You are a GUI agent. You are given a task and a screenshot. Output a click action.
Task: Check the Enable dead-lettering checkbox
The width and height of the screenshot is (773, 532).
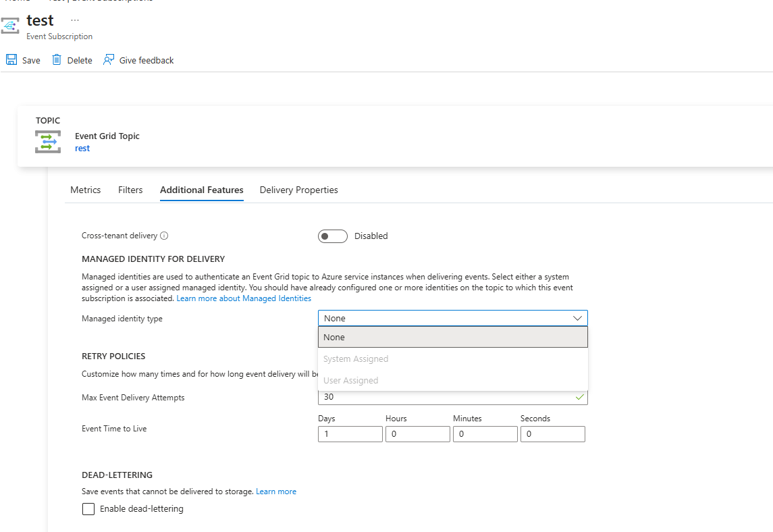[88, 509]
